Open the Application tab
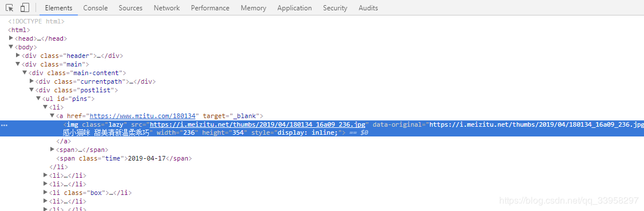The image size is (644, 211). click(294, 8)
